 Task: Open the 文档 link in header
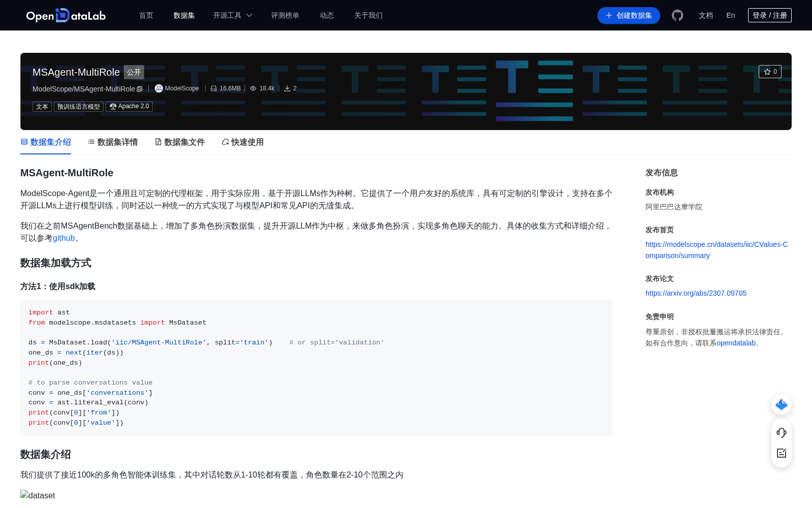pyautogui.click(x=706, y=15)
